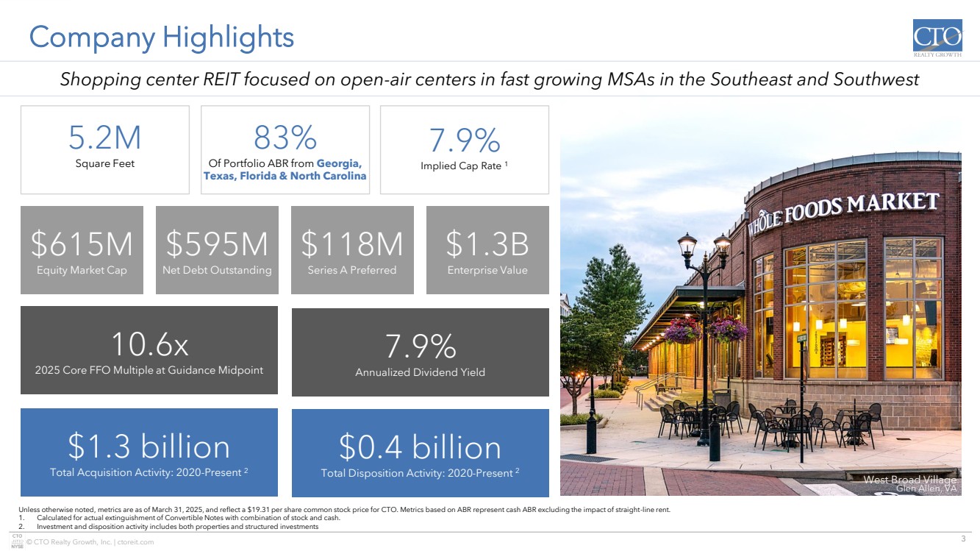The image size is (980, 551).
Task: Open the ctoreit.com footer link
Action: pos(132,542)
